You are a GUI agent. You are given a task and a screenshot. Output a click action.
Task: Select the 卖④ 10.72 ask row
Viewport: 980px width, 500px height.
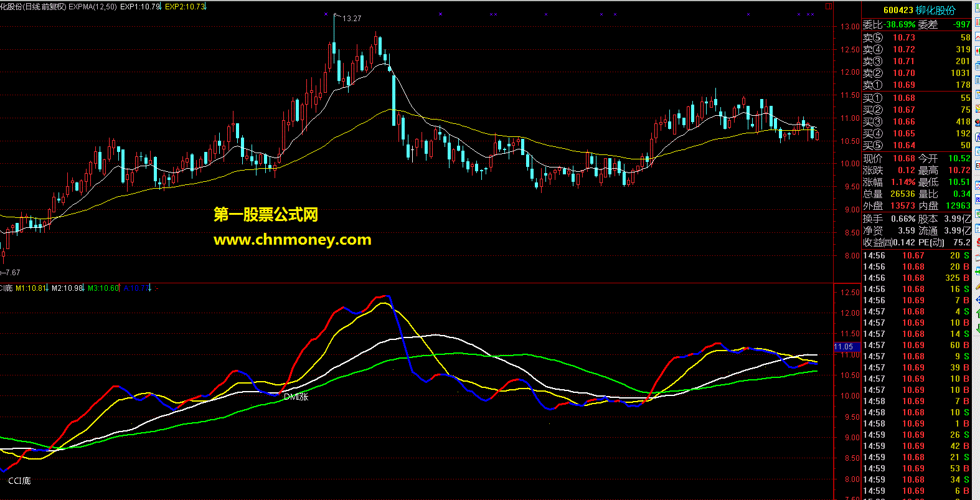tap(916, 49)
